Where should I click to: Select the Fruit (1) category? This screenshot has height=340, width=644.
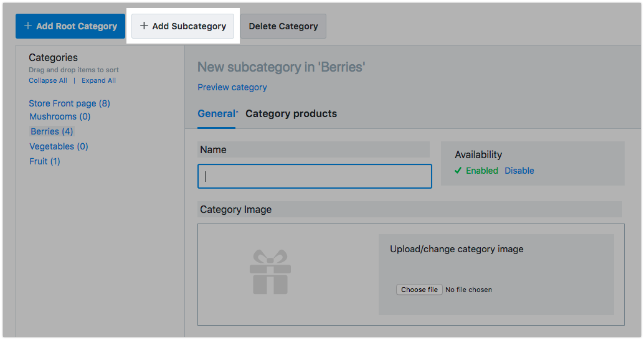[x=45, y=161]
